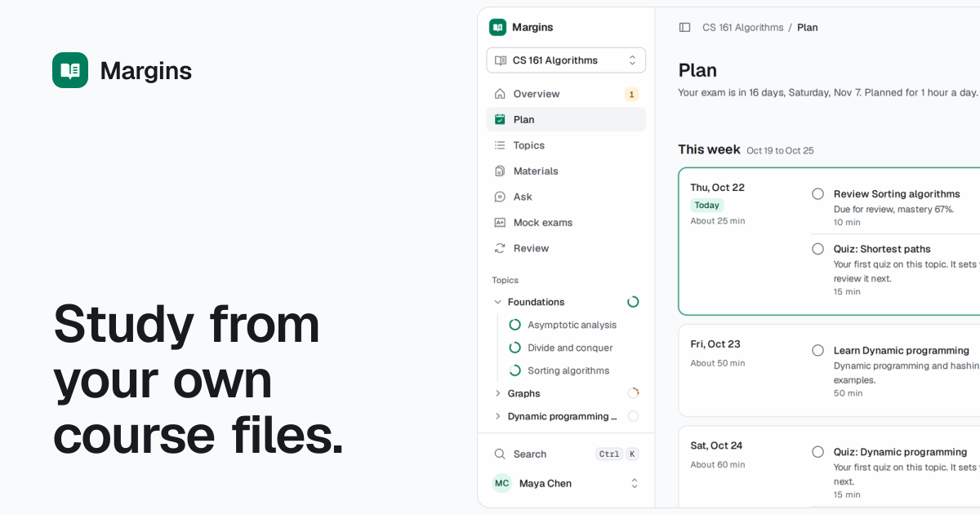Open Review in the sidebar

(x=566, y=248)
